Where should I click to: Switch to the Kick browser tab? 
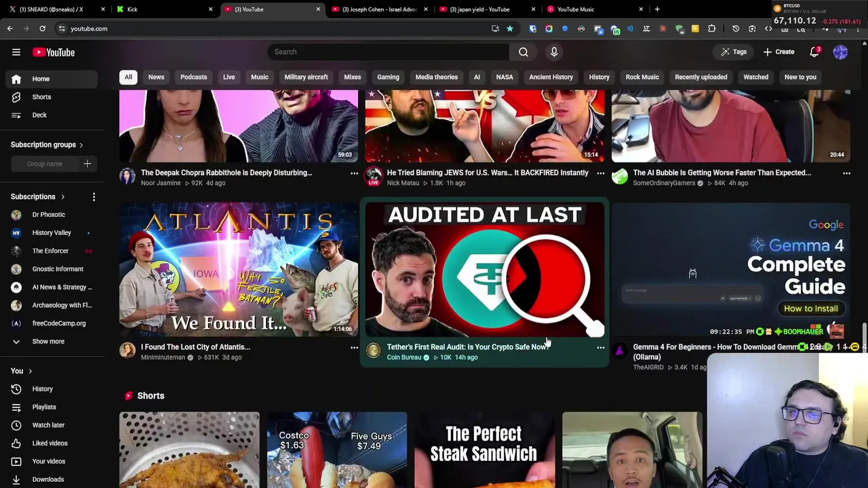coord(163,9)
